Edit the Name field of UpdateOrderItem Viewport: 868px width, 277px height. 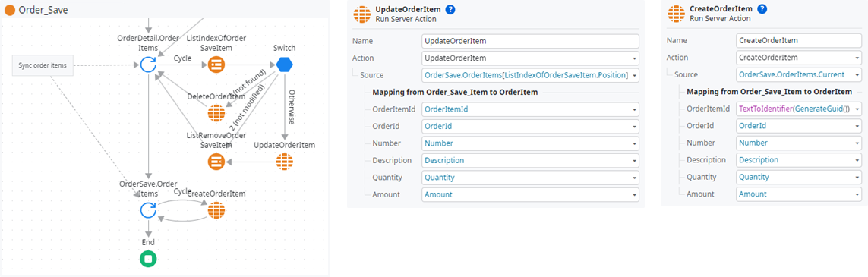click(530, 41)
